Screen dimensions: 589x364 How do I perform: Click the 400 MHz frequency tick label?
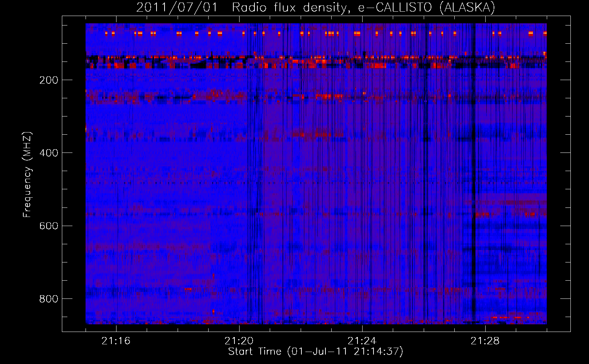pyautogui.click(x=49, y=153)
